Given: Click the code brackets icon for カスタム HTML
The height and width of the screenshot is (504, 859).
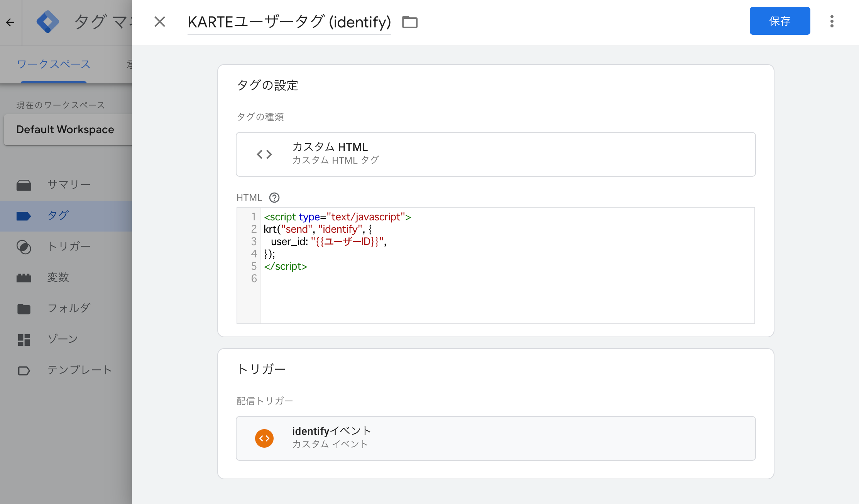Looking at the screenshot, I should [264, 154].
